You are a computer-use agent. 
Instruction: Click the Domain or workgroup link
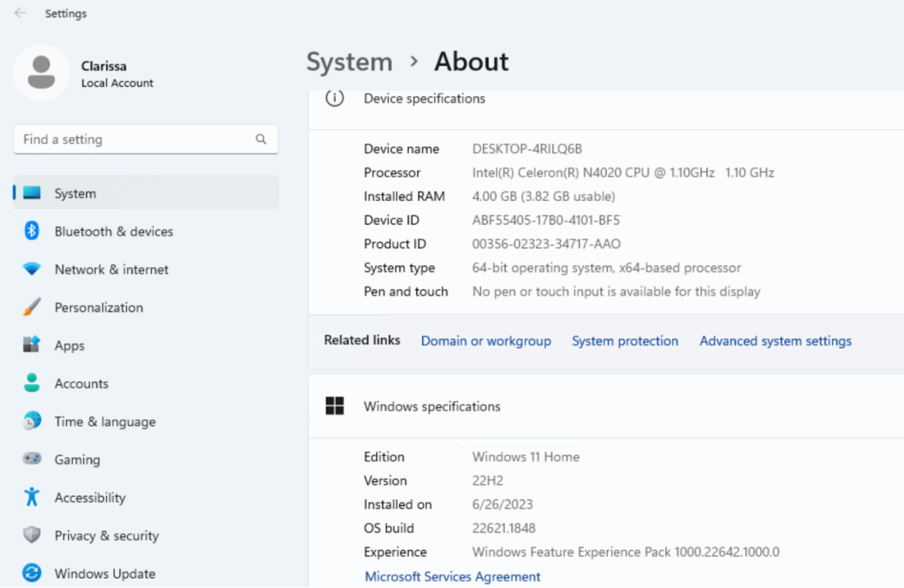(486, 341)
